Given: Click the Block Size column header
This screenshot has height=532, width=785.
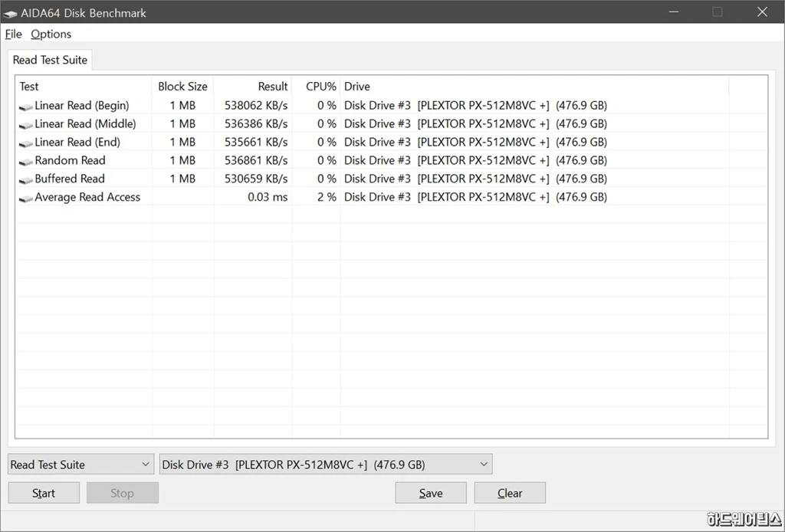Looking at the screenshot, I should coord(182,87).
